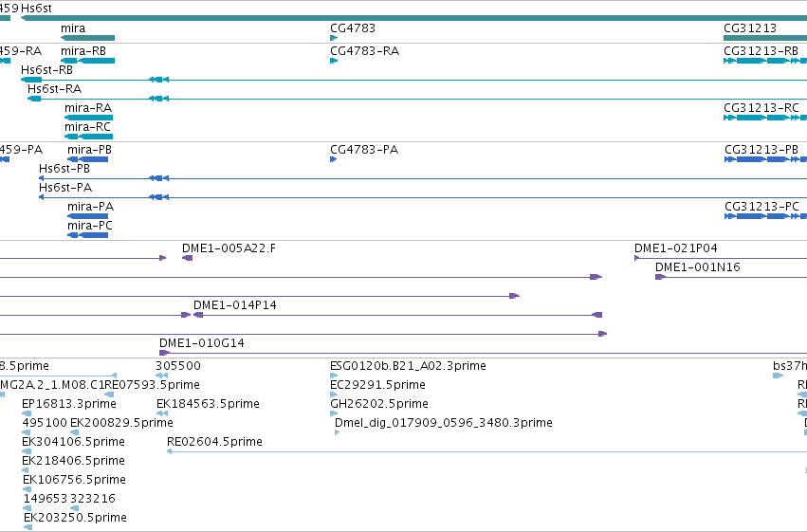
Task: Open Dmel_dig_017909_0596_3480.3prime EST label
Action: 444,423
